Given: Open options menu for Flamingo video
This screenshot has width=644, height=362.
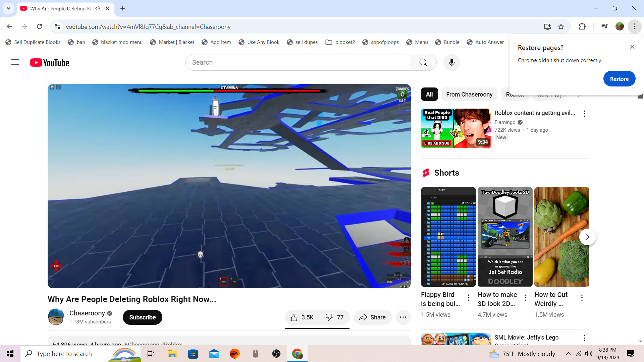Looking at the screenshot, I should click(x=584, y=114).
